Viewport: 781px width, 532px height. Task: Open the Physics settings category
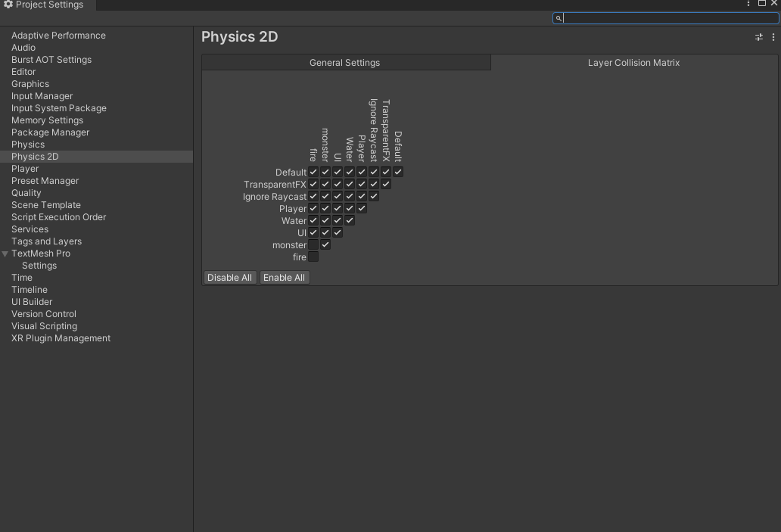coord(28,145)
